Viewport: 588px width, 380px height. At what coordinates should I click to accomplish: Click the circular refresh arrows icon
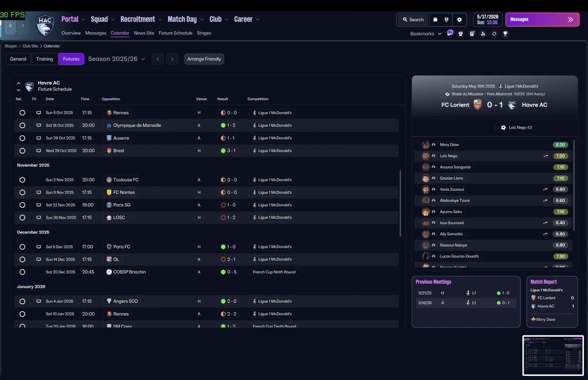(x=494, y=34)
